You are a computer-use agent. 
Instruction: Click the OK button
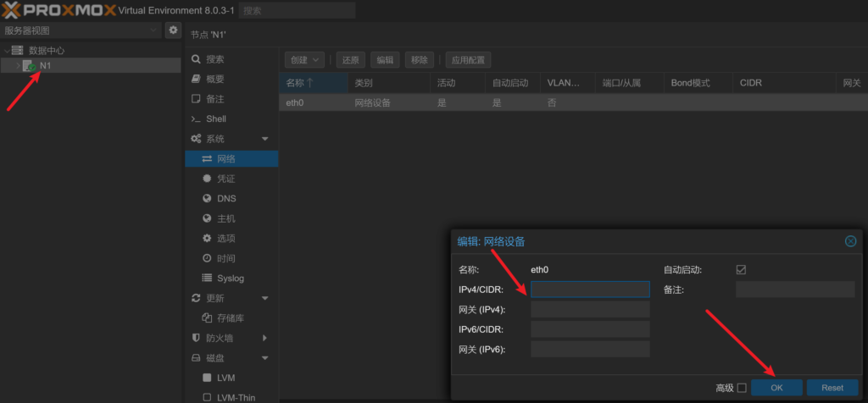pos(776,387)
